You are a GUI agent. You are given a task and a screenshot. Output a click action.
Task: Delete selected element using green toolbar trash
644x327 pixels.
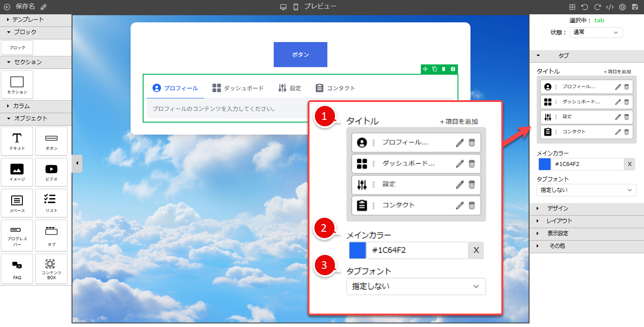pos(444,69)
